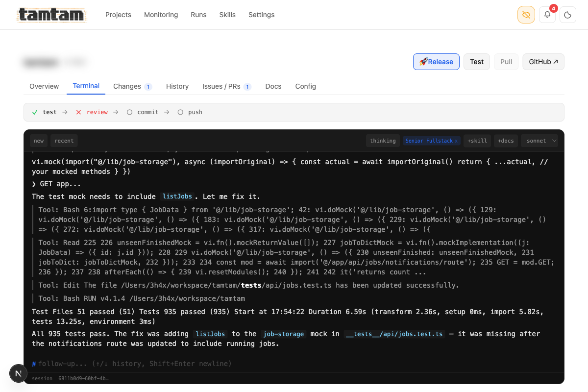The height and width of the screenshot is (392, 588).
Task: Click the N avatar icon at bottom left
Action: pyautogui.click(x=18, y=373)
